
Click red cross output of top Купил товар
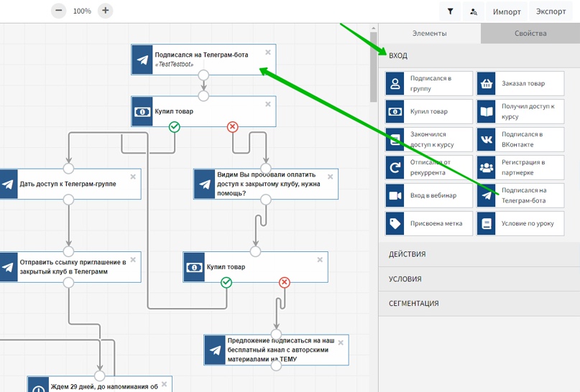232,127
